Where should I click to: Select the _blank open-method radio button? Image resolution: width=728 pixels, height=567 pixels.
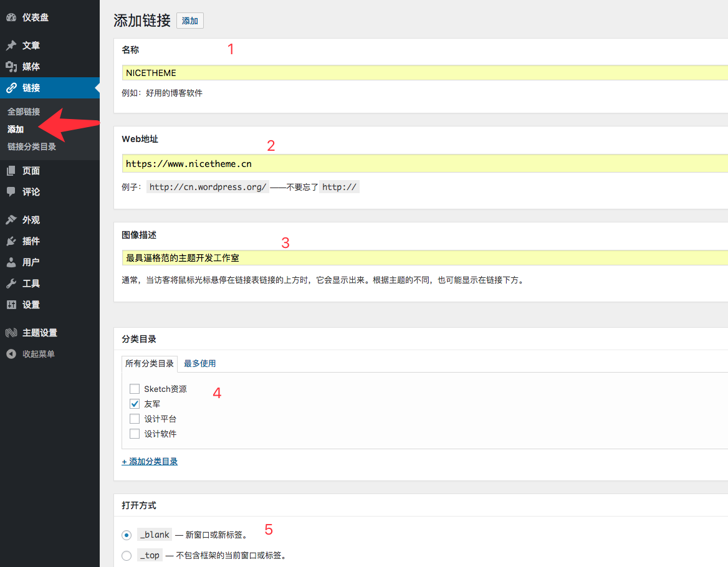[127, 535]
